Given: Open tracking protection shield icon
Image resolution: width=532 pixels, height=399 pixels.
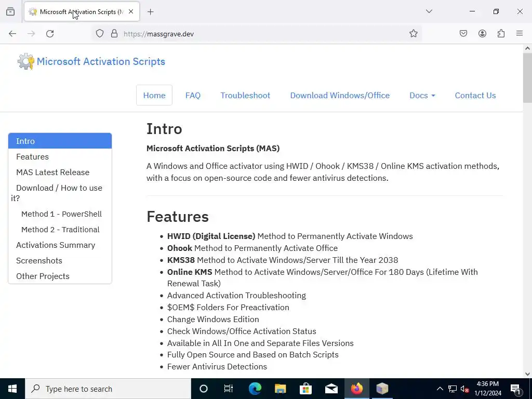Looking at the screenshot, I should (99, 34).
